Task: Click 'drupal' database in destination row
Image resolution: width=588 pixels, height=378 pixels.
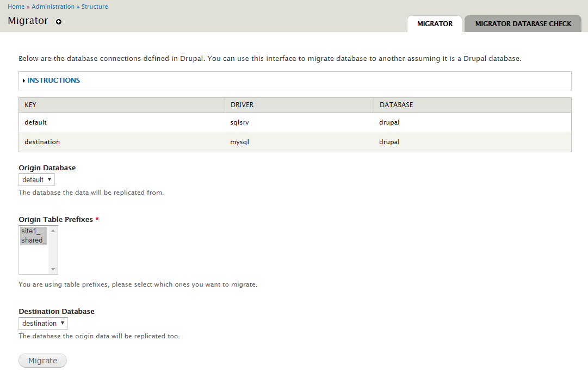Action: pyautogui.click(x=473, y=142)
